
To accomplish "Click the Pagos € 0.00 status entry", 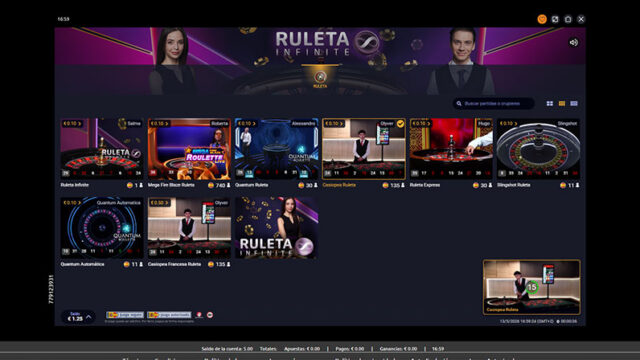I will click(x=349, y=349).
